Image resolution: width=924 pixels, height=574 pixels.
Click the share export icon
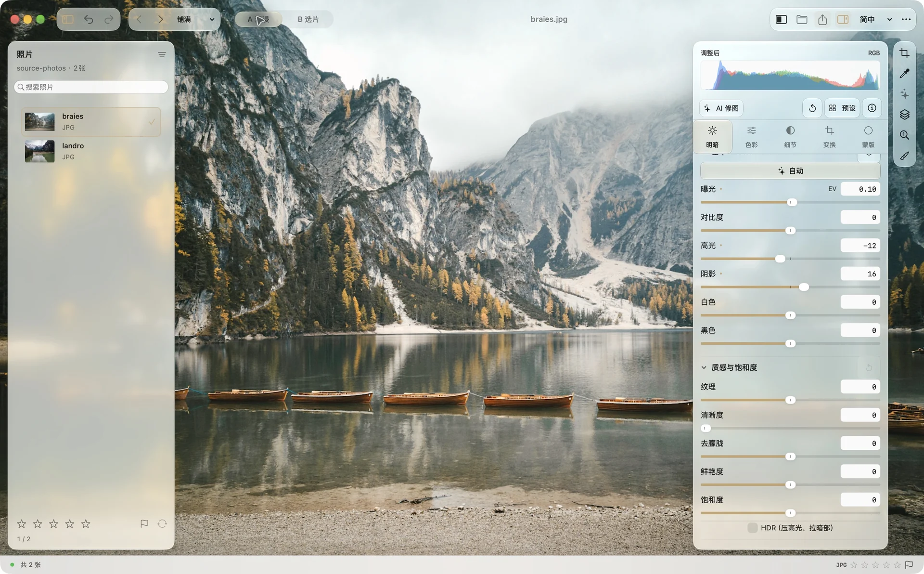click(822, 19)
